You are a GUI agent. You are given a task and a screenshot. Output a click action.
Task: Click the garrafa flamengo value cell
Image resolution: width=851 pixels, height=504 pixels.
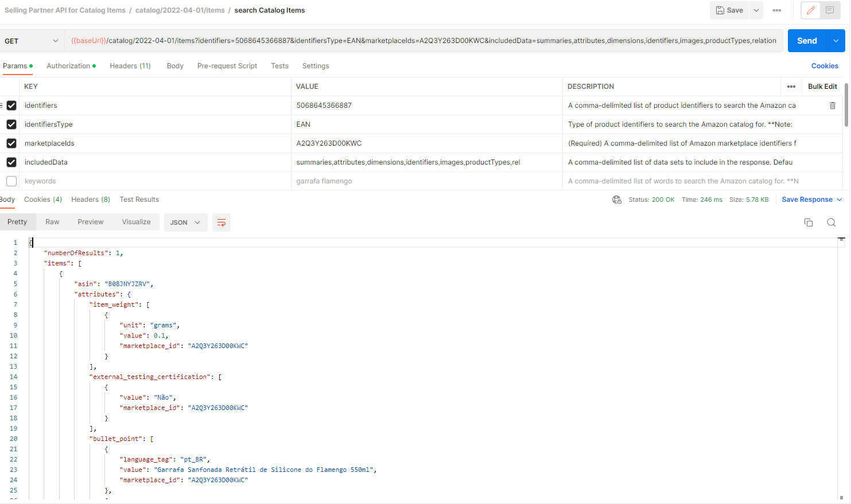[427, 181]
